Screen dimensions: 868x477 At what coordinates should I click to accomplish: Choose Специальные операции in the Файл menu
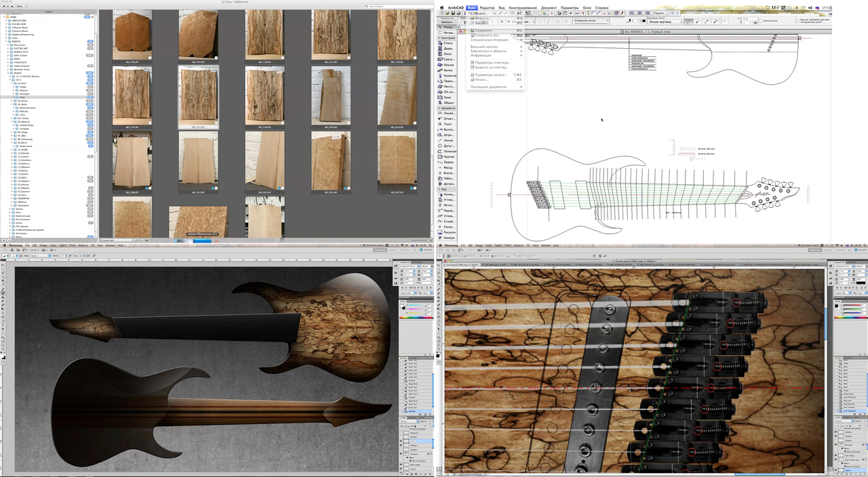coord(495,40)
